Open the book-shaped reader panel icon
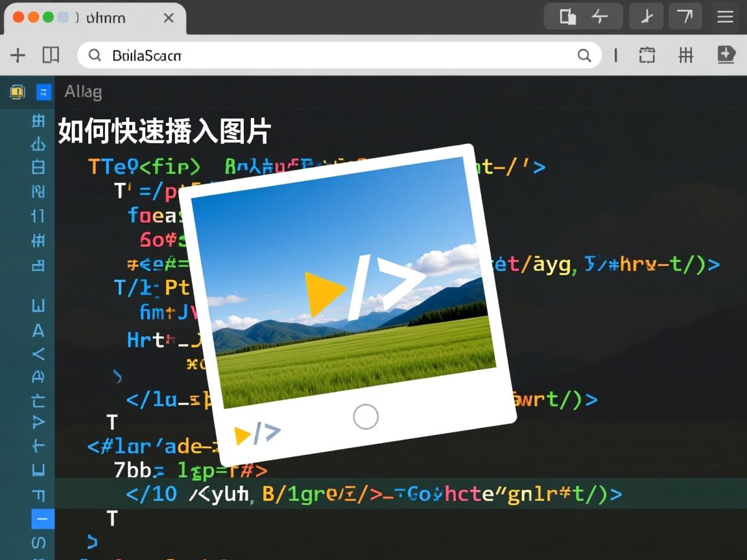The width and height of the screenshot is (747, 560). 51,55
